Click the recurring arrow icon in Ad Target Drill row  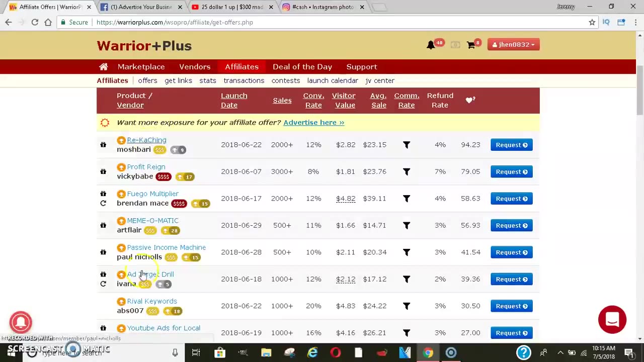pyautogui.click(x=103, y=284)
